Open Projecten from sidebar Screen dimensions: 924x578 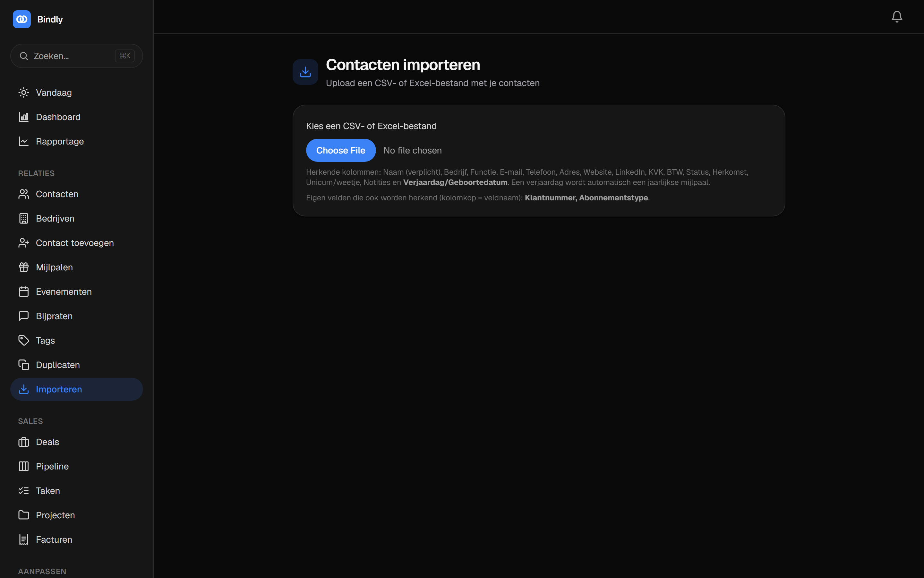(77, 515)
